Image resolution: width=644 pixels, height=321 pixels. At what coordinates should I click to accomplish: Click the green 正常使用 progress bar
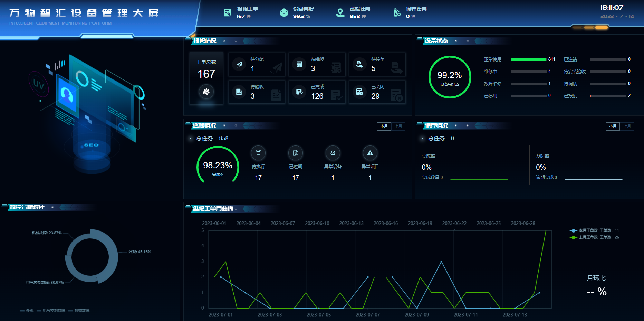coord(528,59)
